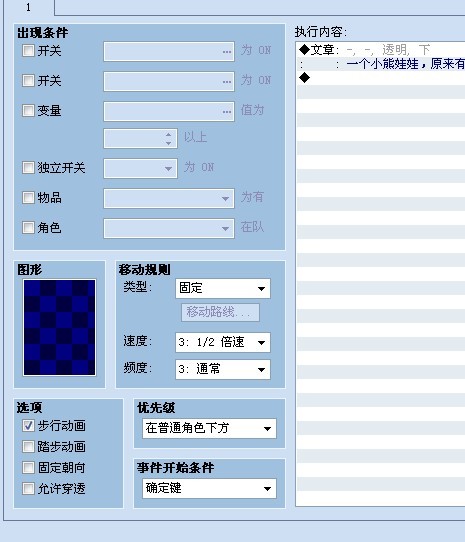The image size is (465, 542).
Task: Open the 优先级 priority dropdown
Action: coord(210,429)
